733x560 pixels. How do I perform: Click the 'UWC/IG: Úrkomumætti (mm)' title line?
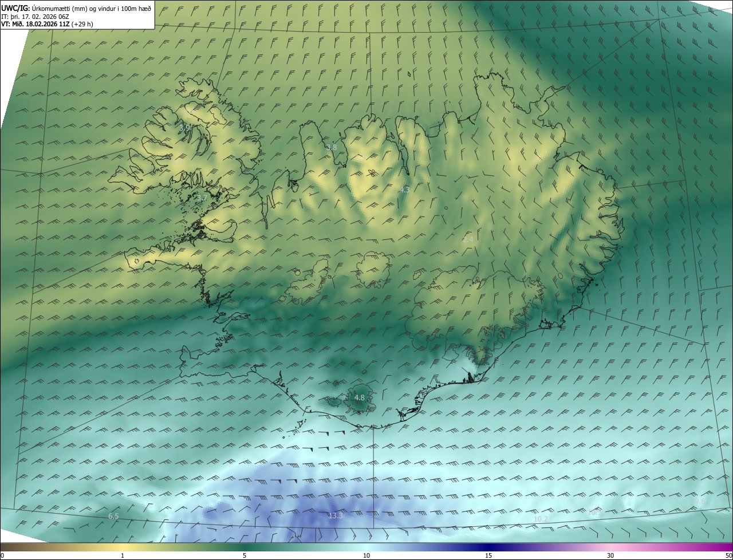[76, 8]
